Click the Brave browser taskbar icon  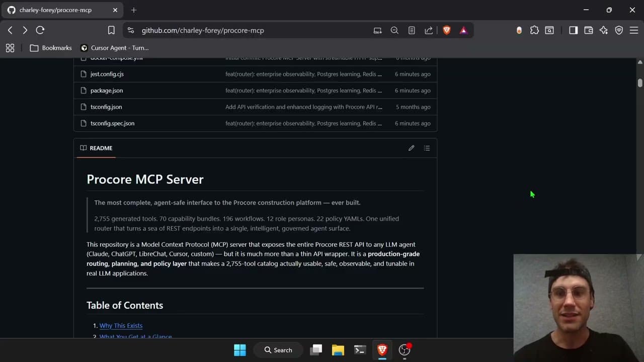coord(382,350)
